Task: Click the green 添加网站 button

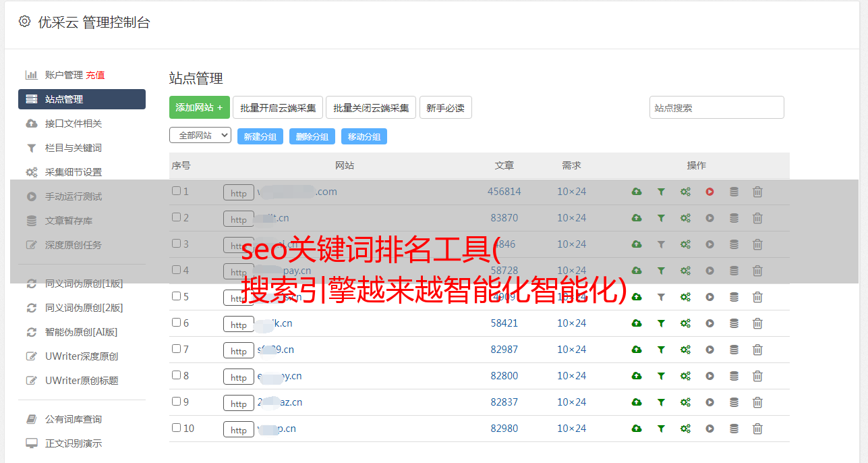Action: click(x=199, y=108)
